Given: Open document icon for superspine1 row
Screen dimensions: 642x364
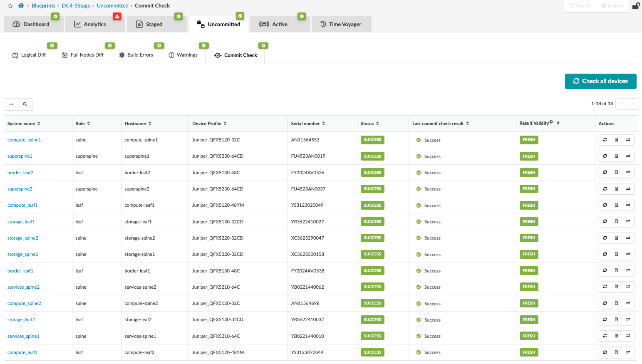Looking at the screenshot, I should click(617, 156).
